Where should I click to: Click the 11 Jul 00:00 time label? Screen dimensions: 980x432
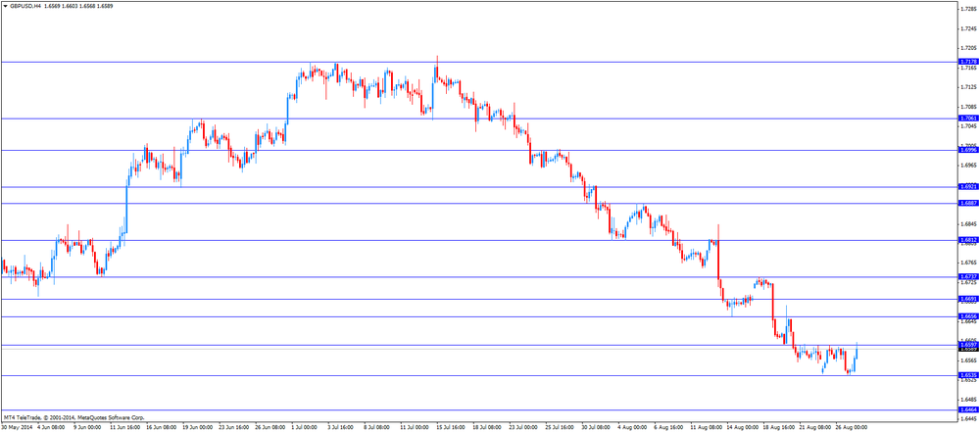(x=414, y=428)
